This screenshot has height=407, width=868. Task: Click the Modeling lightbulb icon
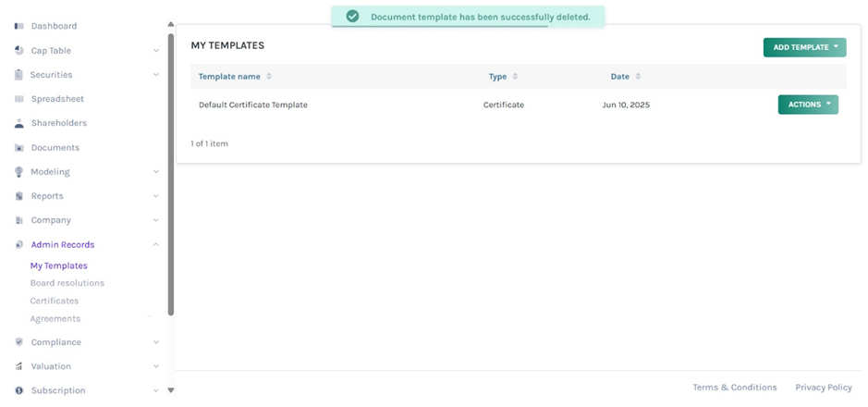pyautogui.click(x=18, y=172)
